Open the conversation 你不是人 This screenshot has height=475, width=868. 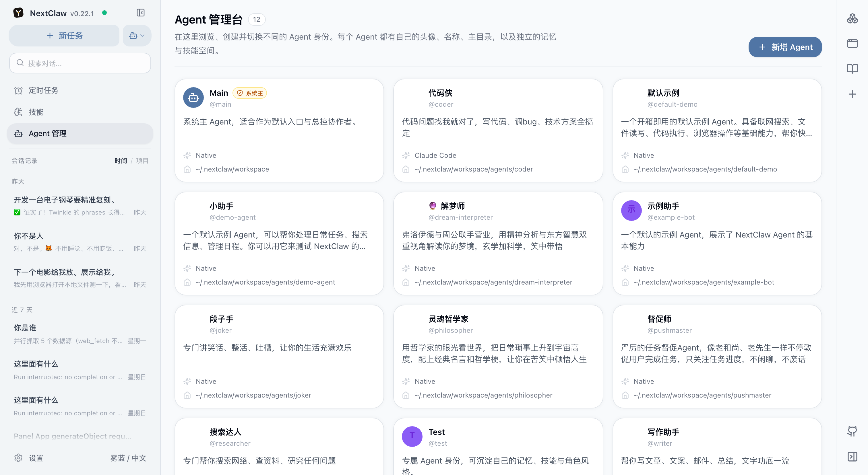[80, 242]
